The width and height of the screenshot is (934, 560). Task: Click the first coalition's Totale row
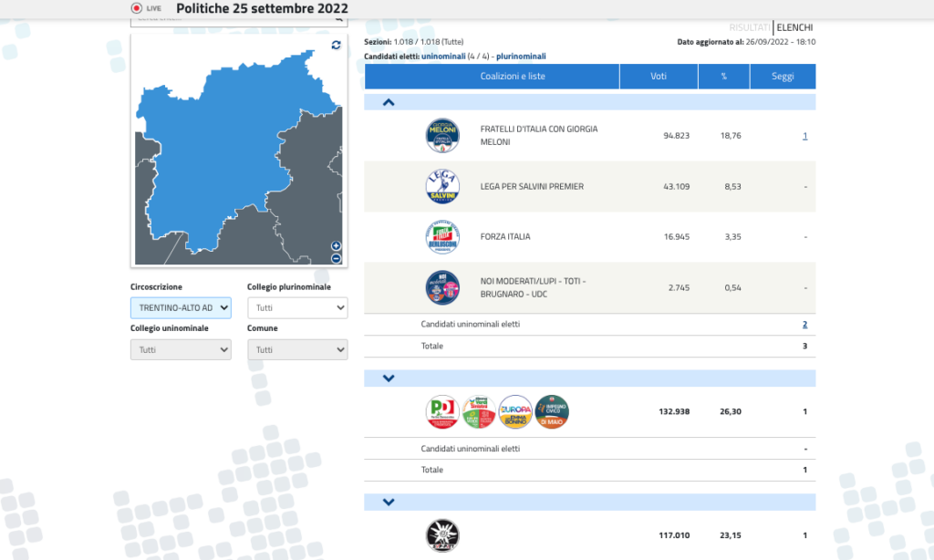(590, 347)
